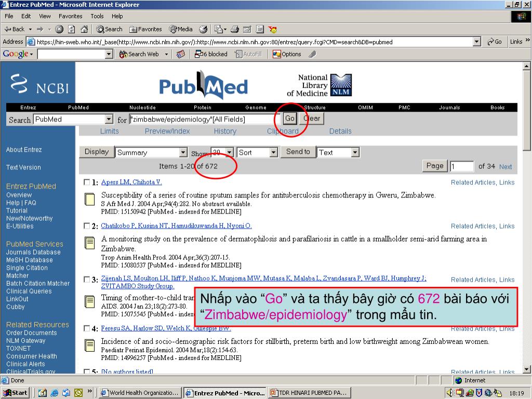Open Google toolbar Options
This screenshot has height=399, width=532.
(x=287, y=54)
